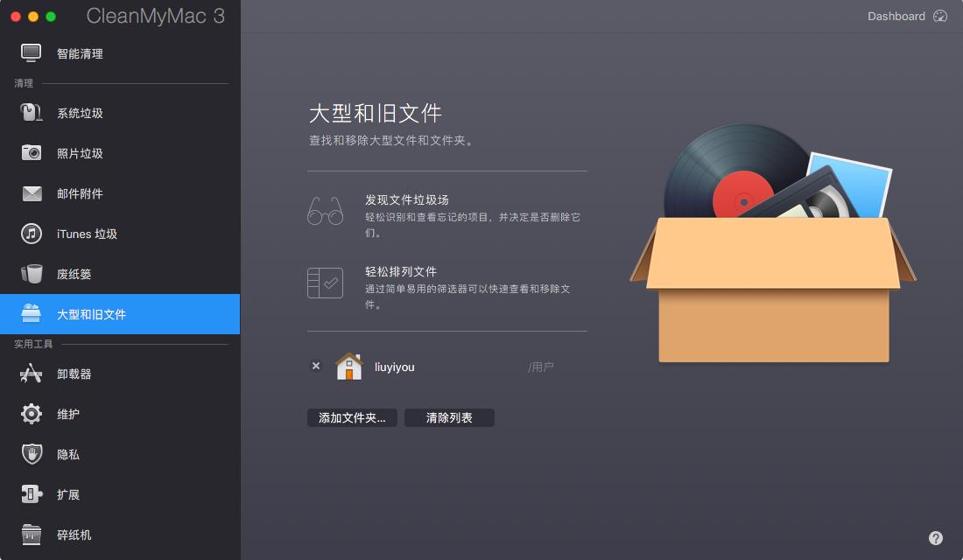The width and height of the screenshot is (963, 560).
Task: Click the CleanMyMac 3 title text
Action: (155, 16)
